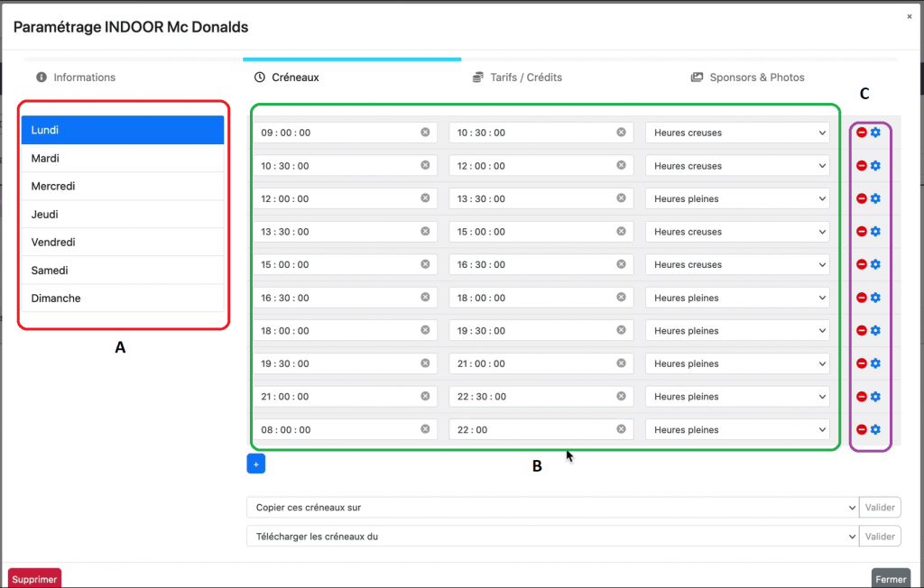Select Lundi in the day list
The image size is (924, 588).
pos(123,130)
